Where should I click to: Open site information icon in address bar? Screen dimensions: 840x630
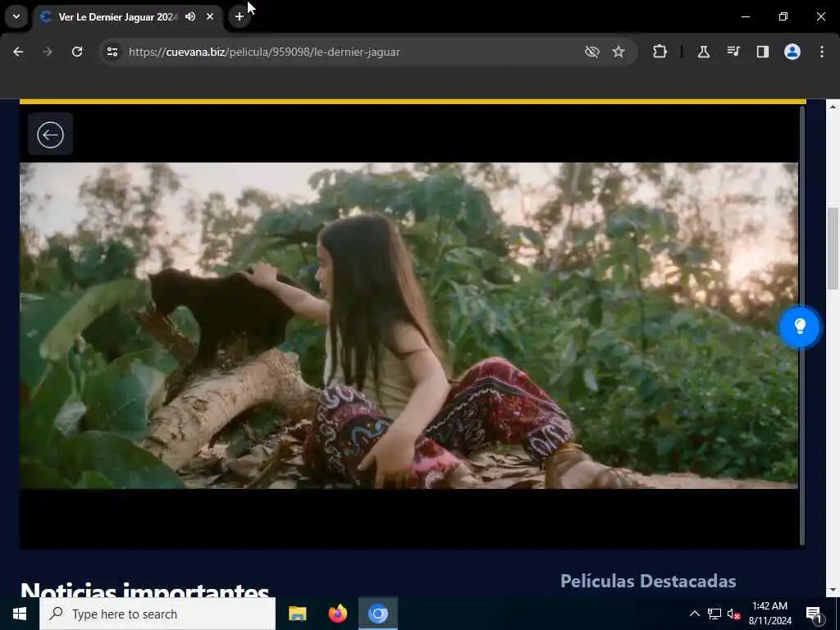pos(112,52)
